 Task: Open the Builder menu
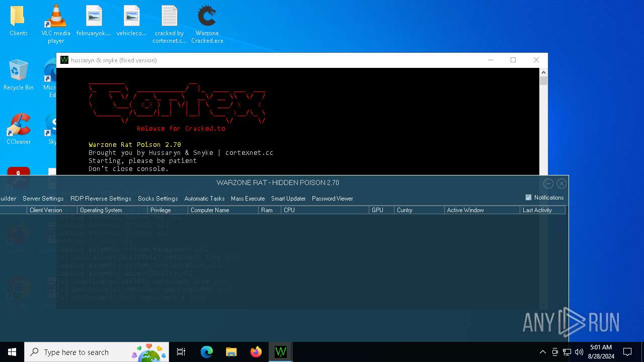[x=8, y=199]
